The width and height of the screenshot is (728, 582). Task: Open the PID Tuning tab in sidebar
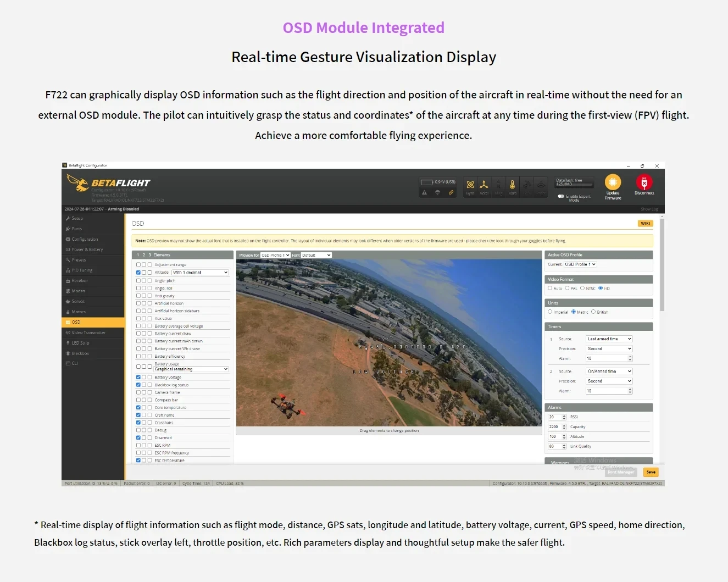[x=82, y=270]
